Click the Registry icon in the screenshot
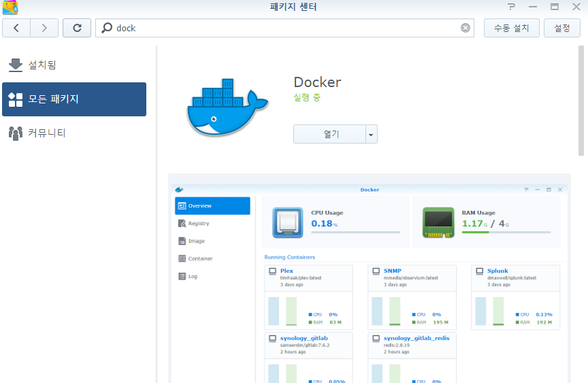Image resolution: width=588 pixels, height=383 pixels. (x=182, y=223)
